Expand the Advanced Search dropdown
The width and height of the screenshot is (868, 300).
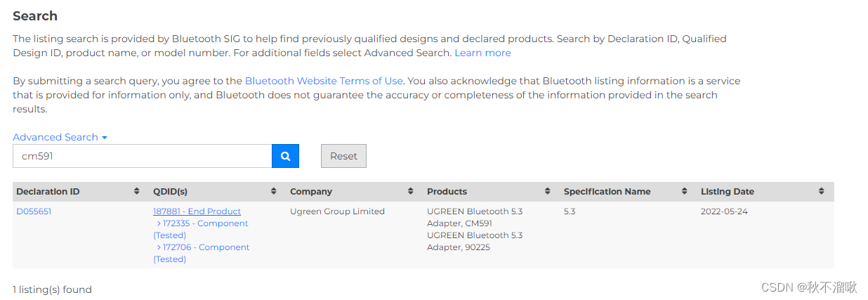60,137
